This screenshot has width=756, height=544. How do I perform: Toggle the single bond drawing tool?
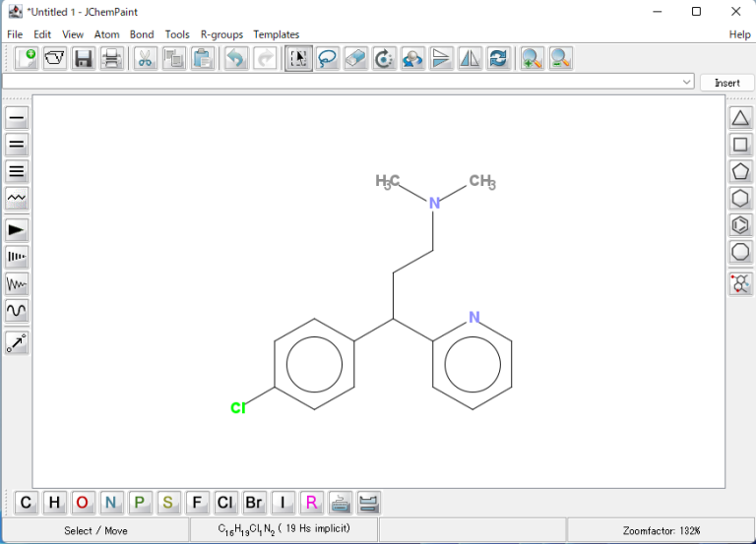(17, 118)
